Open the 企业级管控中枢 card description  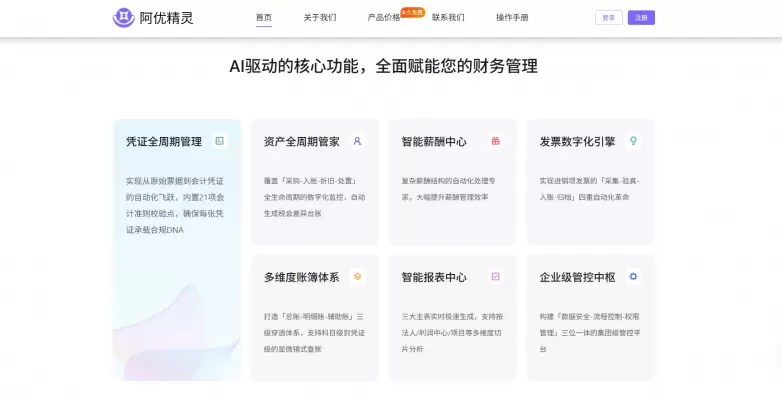coord(590,333)
